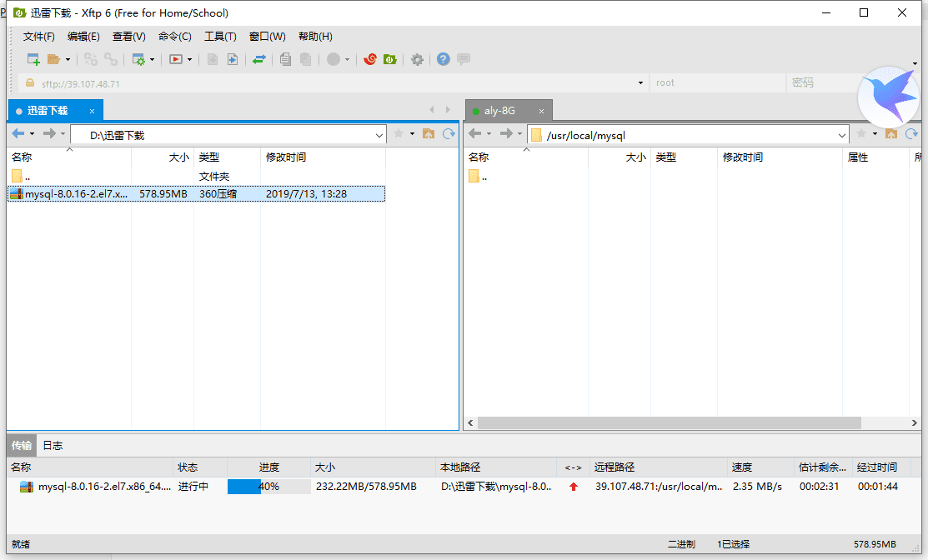Open the 文件(F) menu
The width and height of the screenshot is (928, 560).
pos(38,37)
